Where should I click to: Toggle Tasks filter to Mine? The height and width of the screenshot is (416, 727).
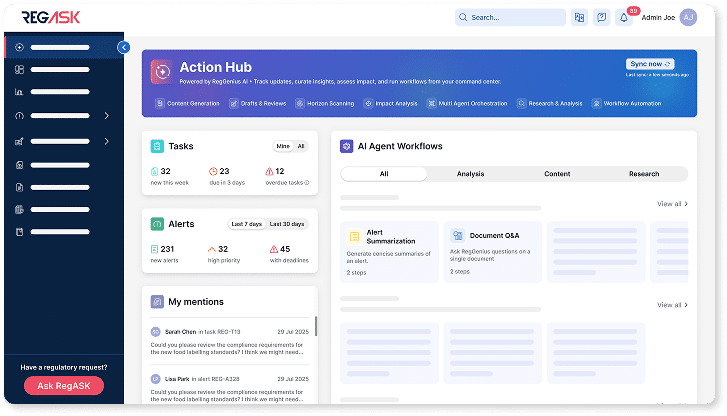283,146
